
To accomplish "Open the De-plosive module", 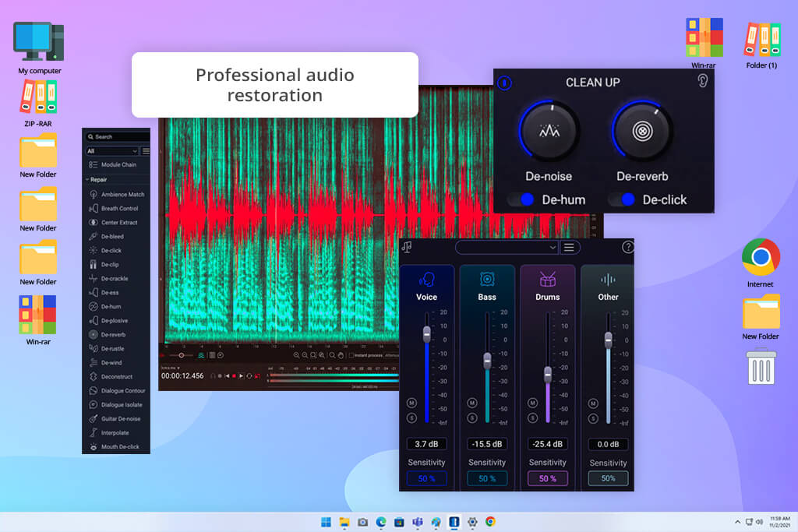I will coord(109,320).
